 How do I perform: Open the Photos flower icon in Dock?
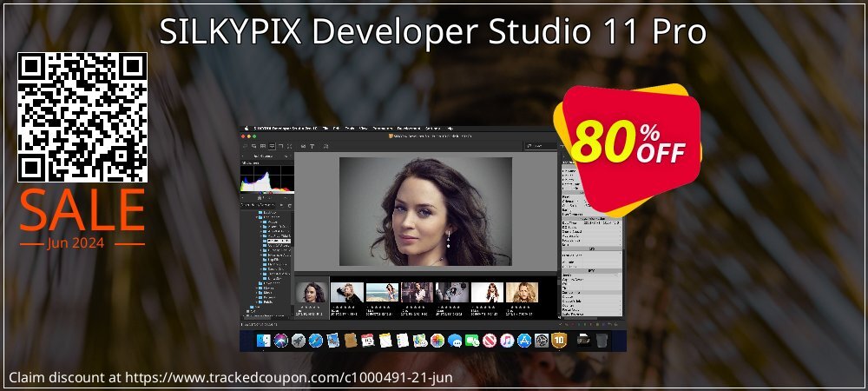point(437,340)
